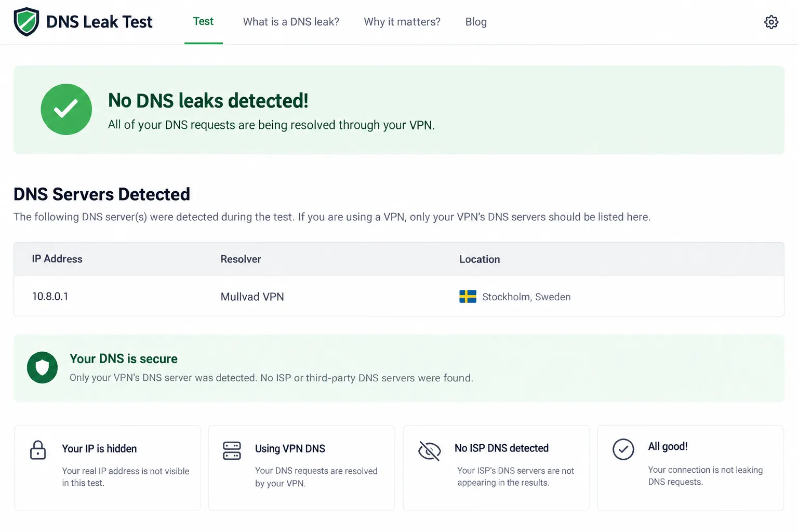Click the dark green shield secure icon
The width and height of the screenshot is (798, 532).
[42, 368]
